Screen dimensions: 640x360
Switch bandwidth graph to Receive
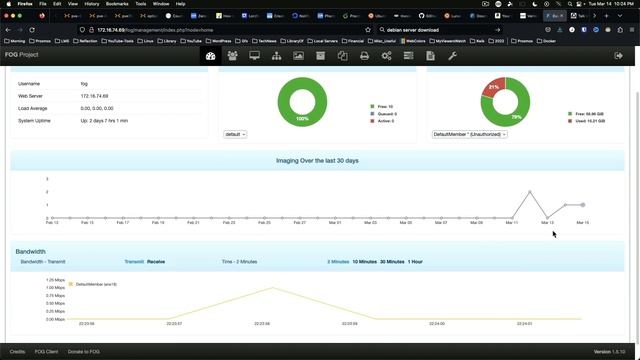pyautogui.click(x=156, y=262)
